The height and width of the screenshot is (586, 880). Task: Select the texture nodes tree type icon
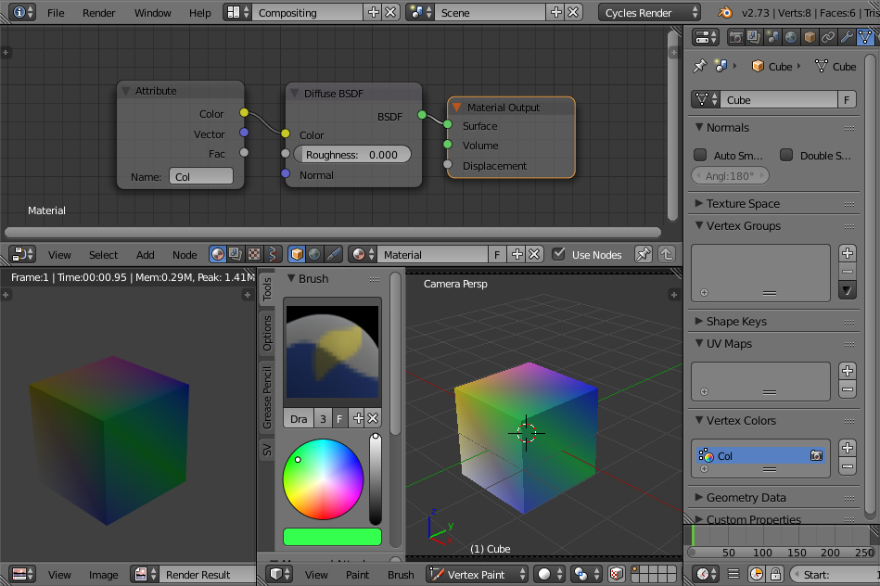coord(254,255)
